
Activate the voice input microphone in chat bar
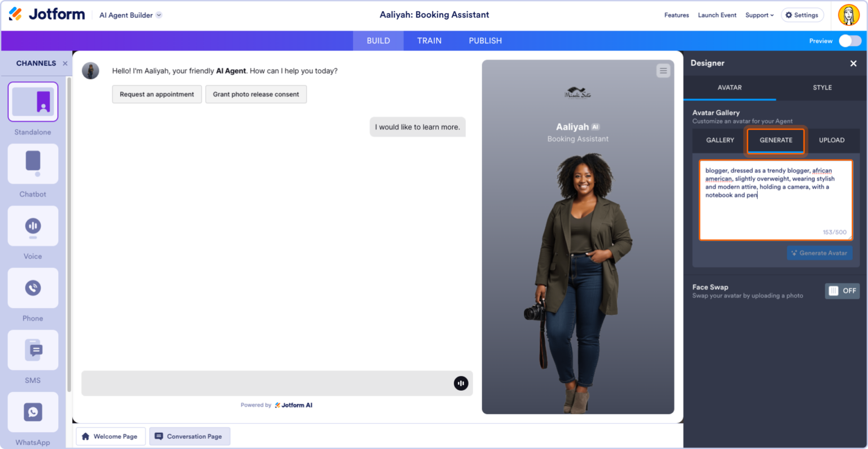coord(461,383)
